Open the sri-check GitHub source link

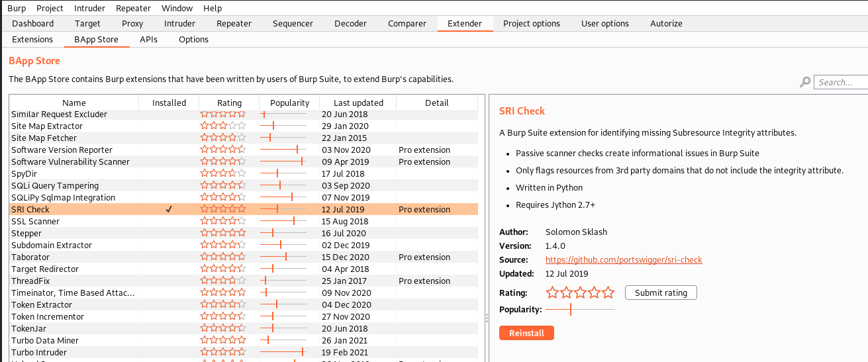[x=623, y=260]
